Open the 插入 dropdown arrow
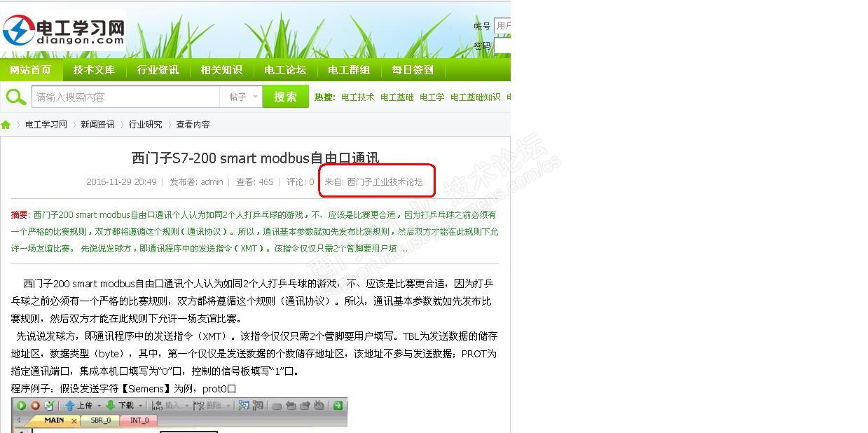The height and width of the screenshot is (433, 868). click(x=186, y=406)
